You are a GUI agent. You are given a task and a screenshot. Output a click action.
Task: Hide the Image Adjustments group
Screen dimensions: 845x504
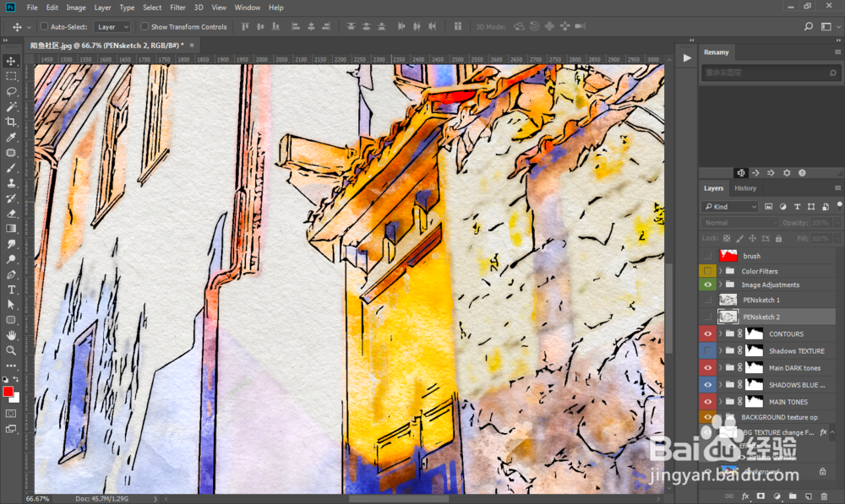707,285
